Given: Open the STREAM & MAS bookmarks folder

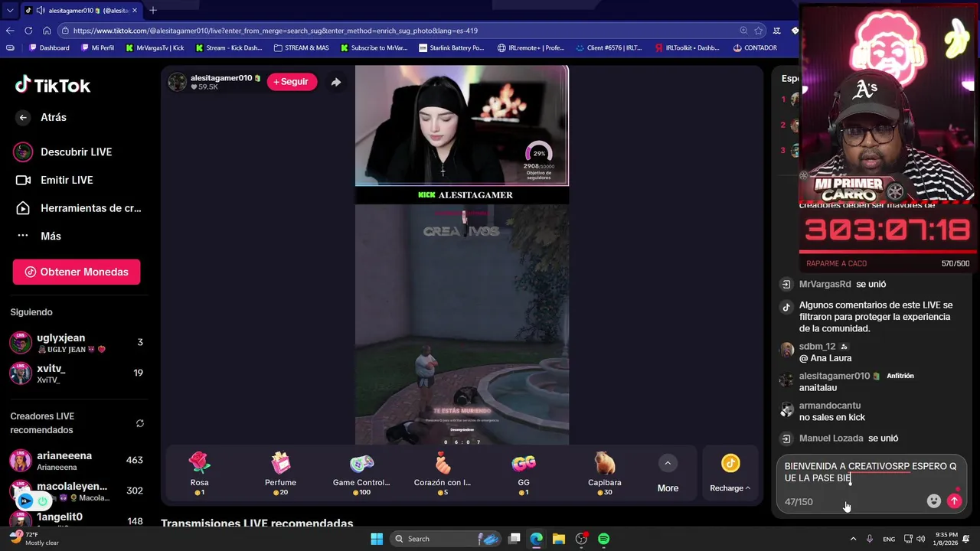Looking at the screenshot, I should coord(301,47).
